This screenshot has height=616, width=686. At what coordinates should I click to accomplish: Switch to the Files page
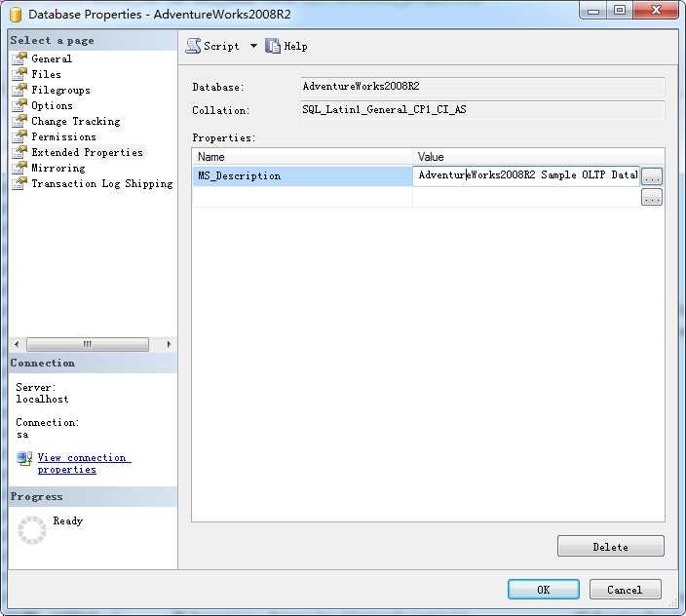click(x=46, y=74)
